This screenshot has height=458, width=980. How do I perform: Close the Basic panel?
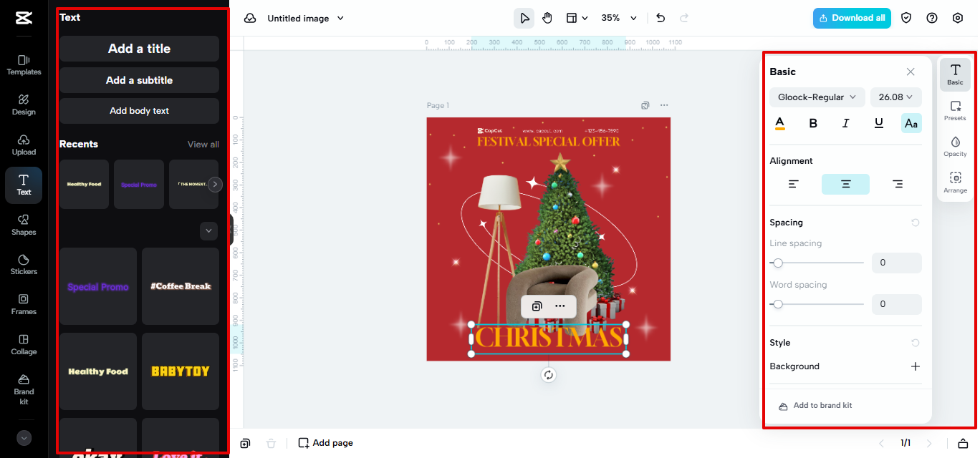[x=911, y=72]
